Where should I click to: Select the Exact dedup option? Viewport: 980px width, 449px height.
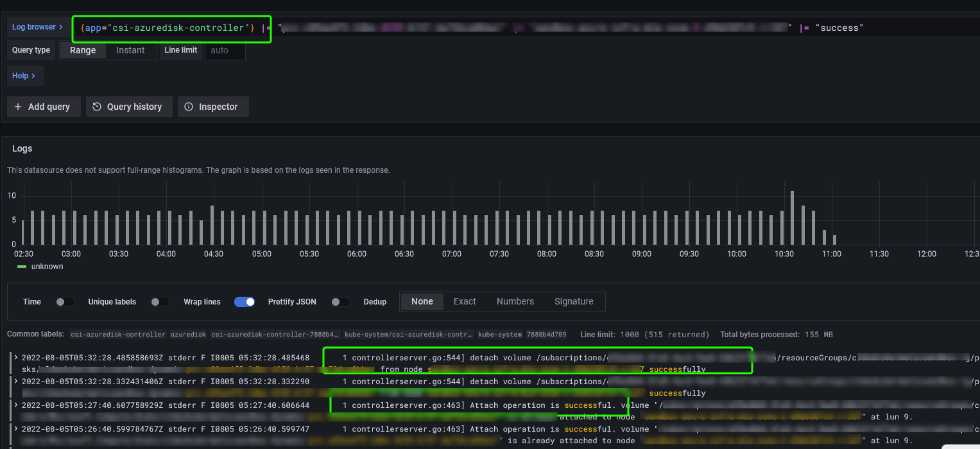(465, 301)
